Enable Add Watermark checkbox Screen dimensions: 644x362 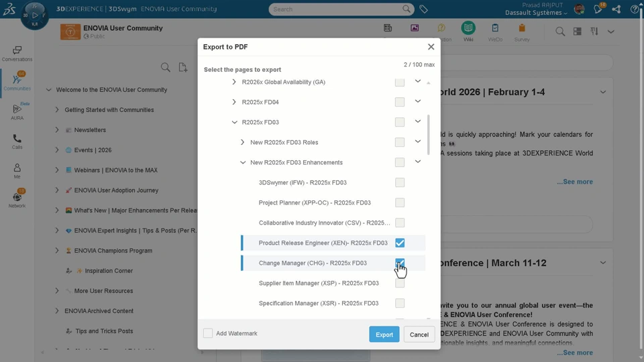point(208,333)
